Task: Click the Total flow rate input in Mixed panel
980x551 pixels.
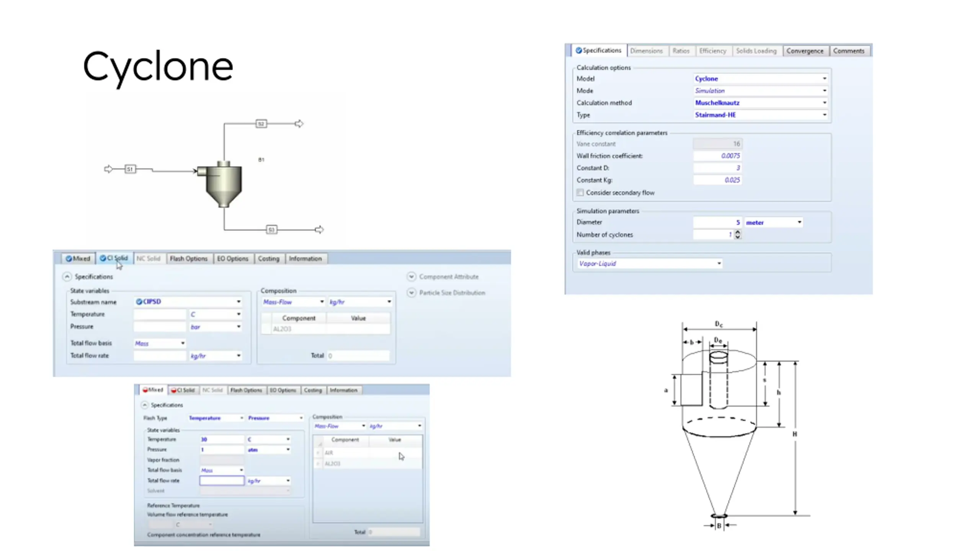Action: pyautogui.click(x=222, y=481)
